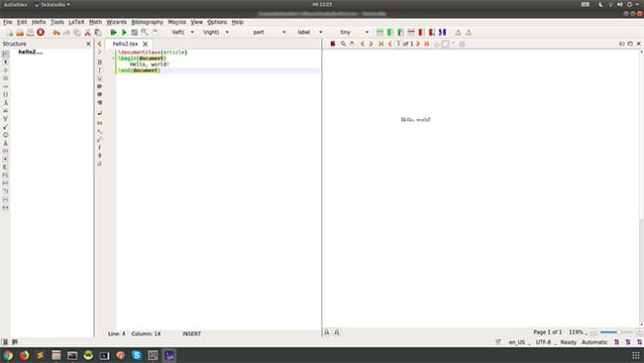The width and height of the screenshot is (644, 363).
Task: Click the red PDF icon in viewer toolbar
Action: pyautogui.click(x=333, y=44)
